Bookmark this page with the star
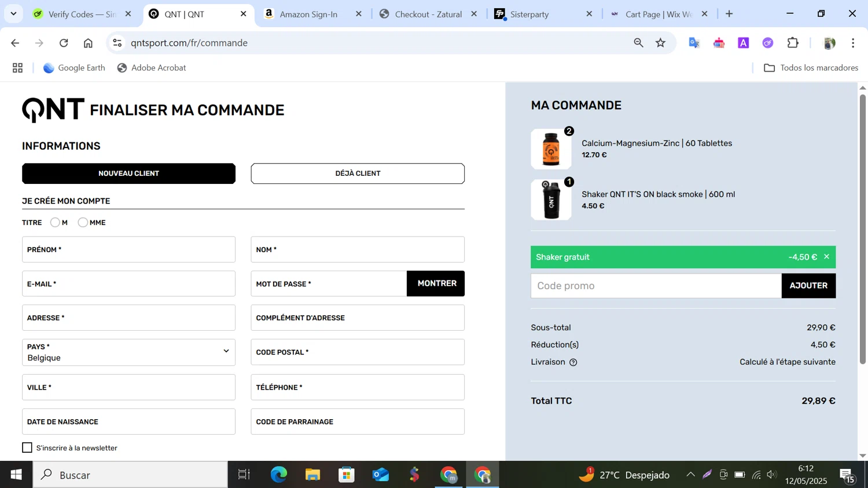This screenshot has width=868, height=488. [x=660, y=43]
